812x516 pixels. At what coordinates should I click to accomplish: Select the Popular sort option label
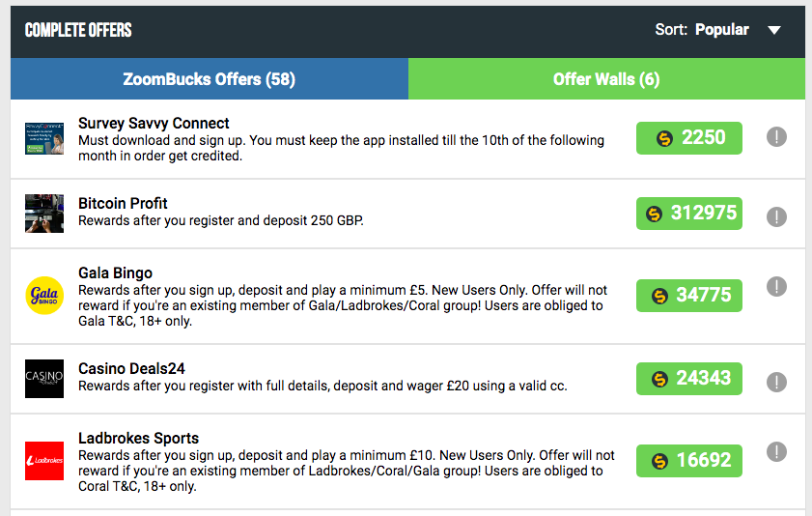coord(722,30)
